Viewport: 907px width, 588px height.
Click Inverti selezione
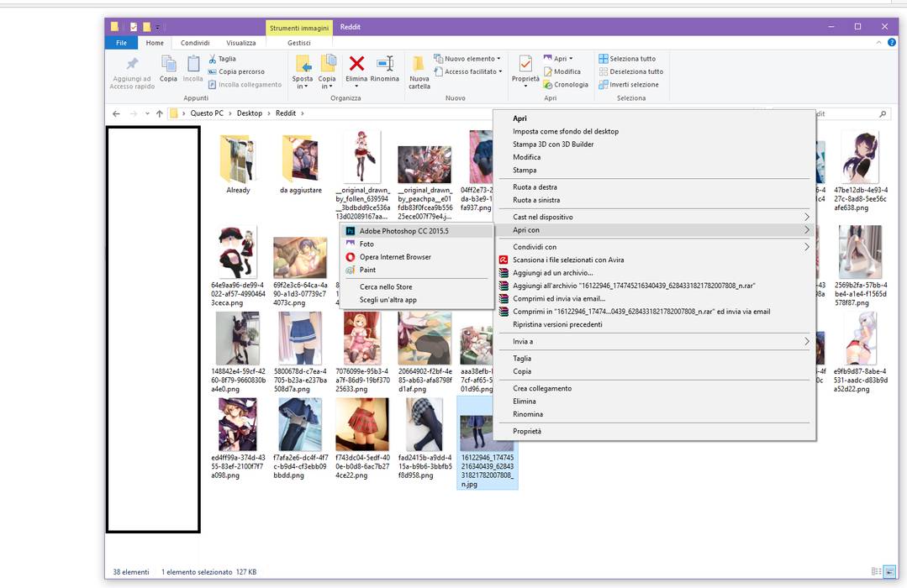(628, 84)
